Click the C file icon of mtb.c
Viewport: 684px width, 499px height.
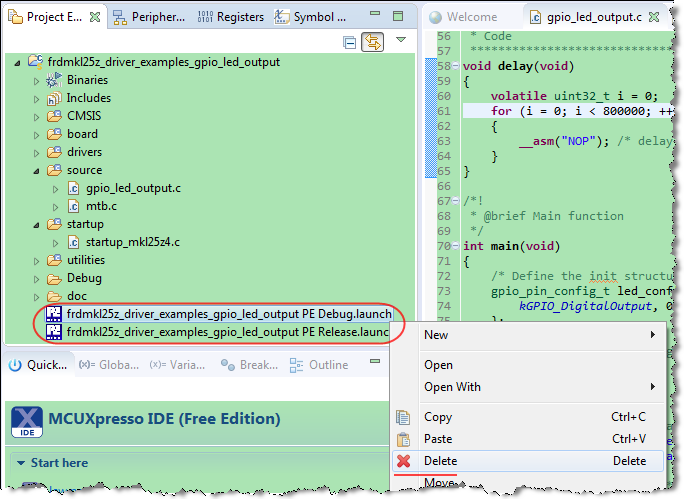click(x=73, y=206)
